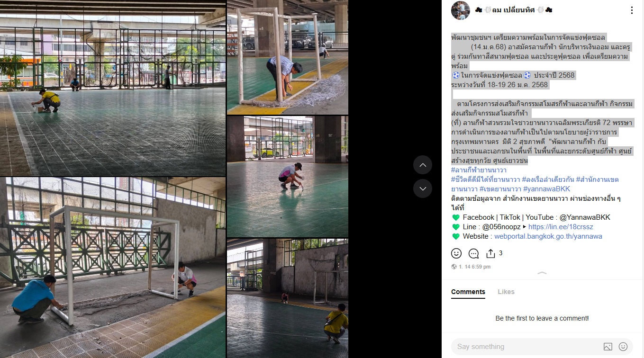The width and height of the screenshot is (644, 358).
Task: Open webportal.bangkok.go.th/yannawa website link
Action: (548, 236)
